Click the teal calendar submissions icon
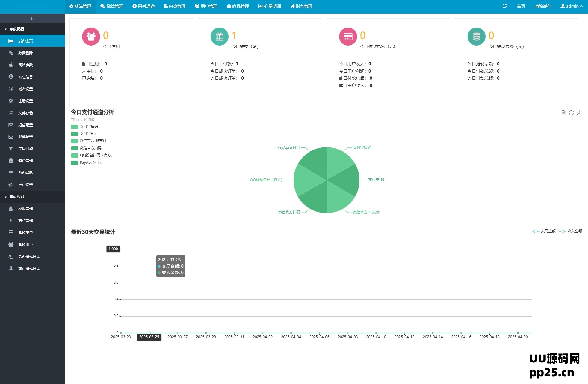This screenshot has width=588, height=384. pyautogui.click(x=220, y=37)
